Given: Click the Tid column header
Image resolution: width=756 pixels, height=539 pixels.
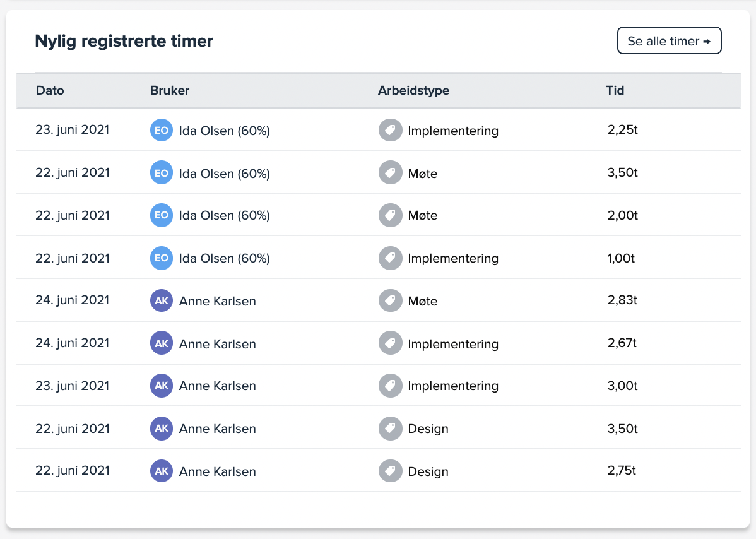Looking at the screenshot, I should (615, 90).
